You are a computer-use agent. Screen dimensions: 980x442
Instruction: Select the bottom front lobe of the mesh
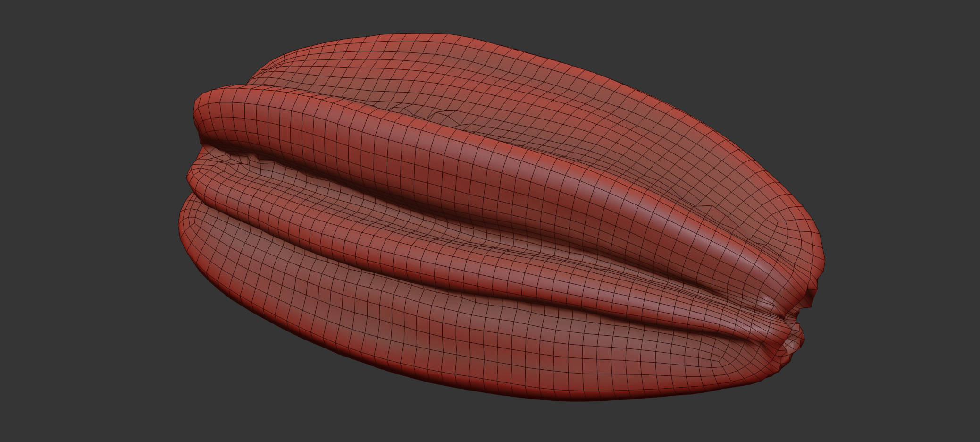coord(425,331)
